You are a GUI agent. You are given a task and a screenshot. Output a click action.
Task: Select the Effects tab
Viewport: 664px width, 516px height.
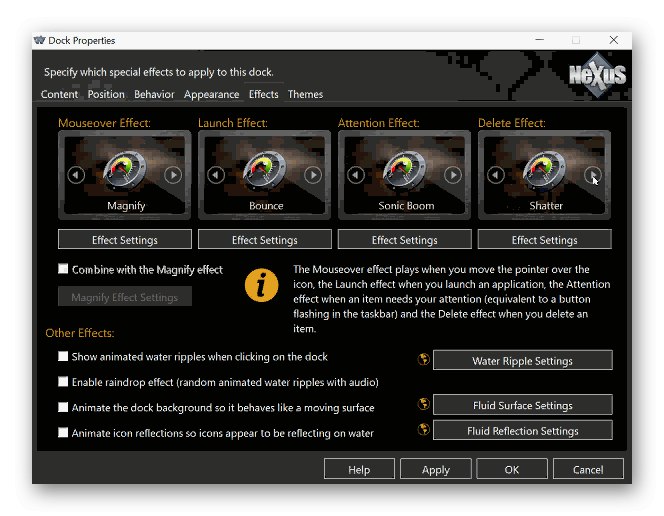[263, 94]
